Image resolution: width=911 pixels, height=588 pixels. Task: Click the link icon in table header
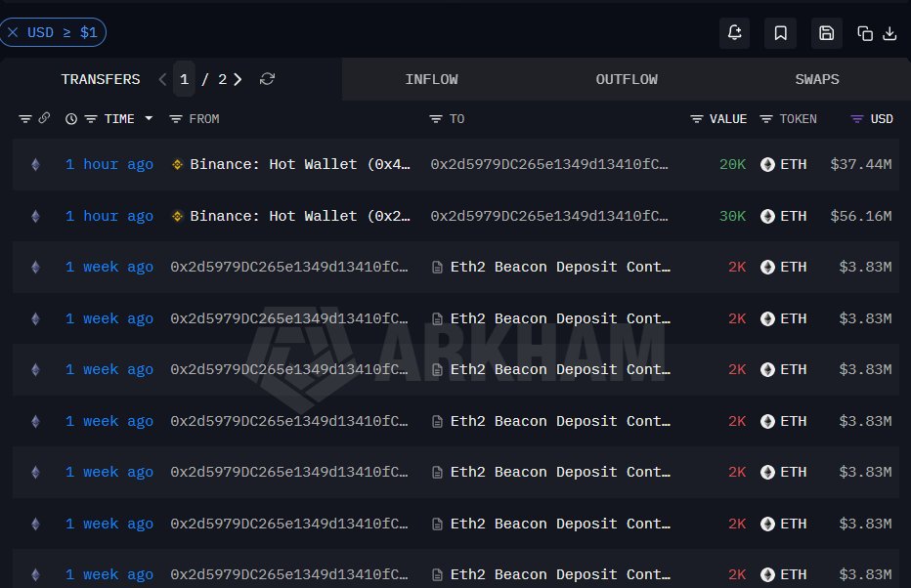coord(44,118)
